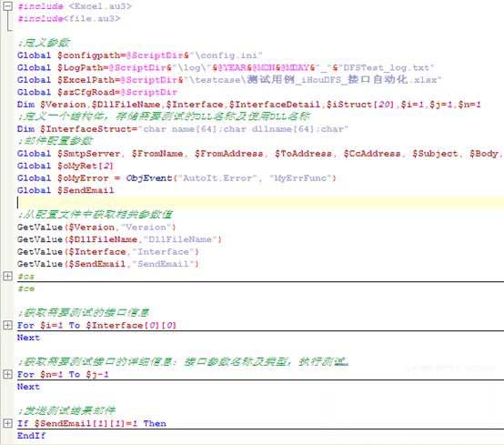Click the #include<file.au3> line
Screen dimensions: 504x445
tap(69, 18)
